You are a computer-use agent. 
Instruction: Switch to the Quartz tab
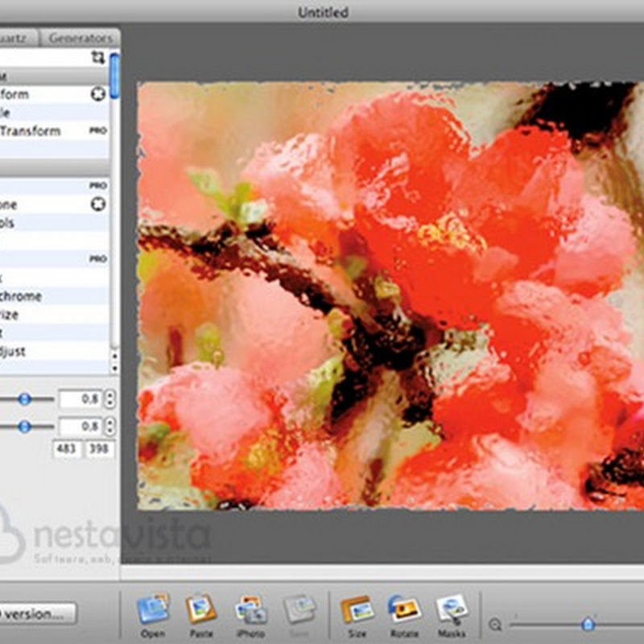click(18, 38)
